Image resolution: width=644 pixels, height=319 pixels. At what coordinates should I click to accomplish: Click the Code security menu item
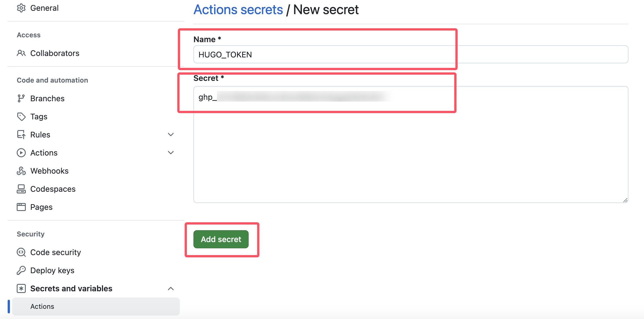click(x=56, y=252)
